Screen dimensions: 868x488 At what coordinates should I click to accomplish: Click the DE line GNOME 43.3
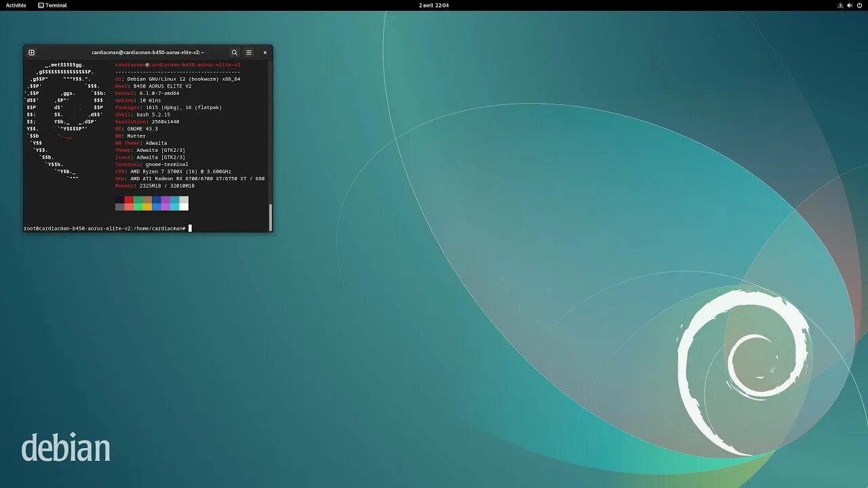pyautogui.click(x=136, y=129)
